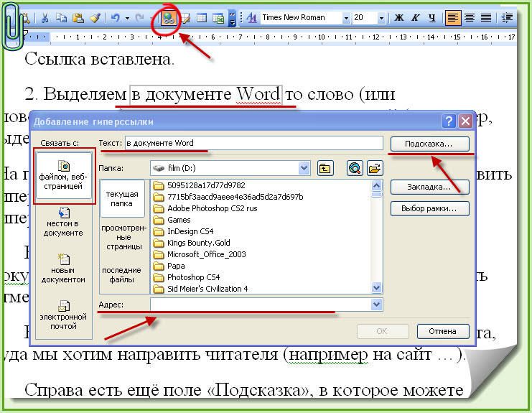
Task: Select link to 'новым документом'
Action: (63, 269)
